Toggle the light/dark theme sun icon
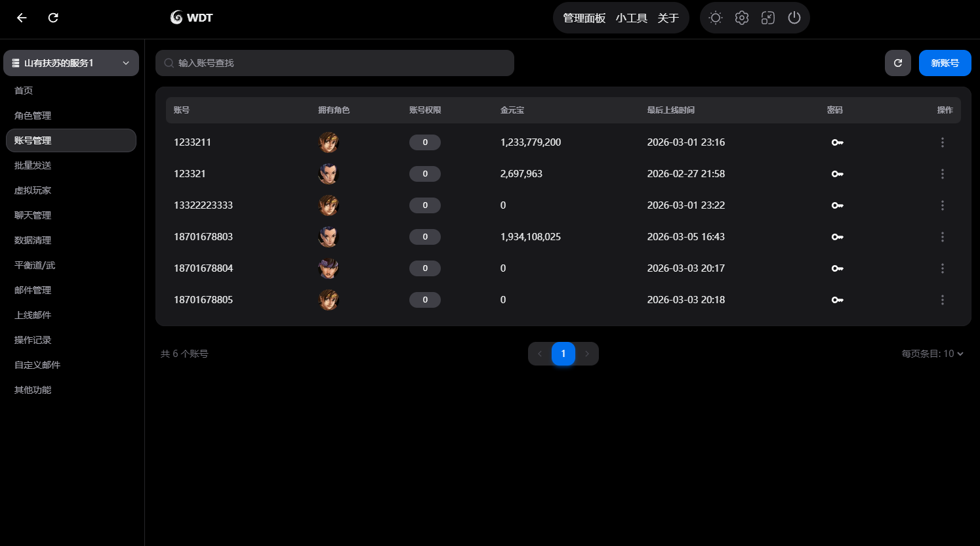Viewport: 980px width, 546px height. click(x=716, y=18)
